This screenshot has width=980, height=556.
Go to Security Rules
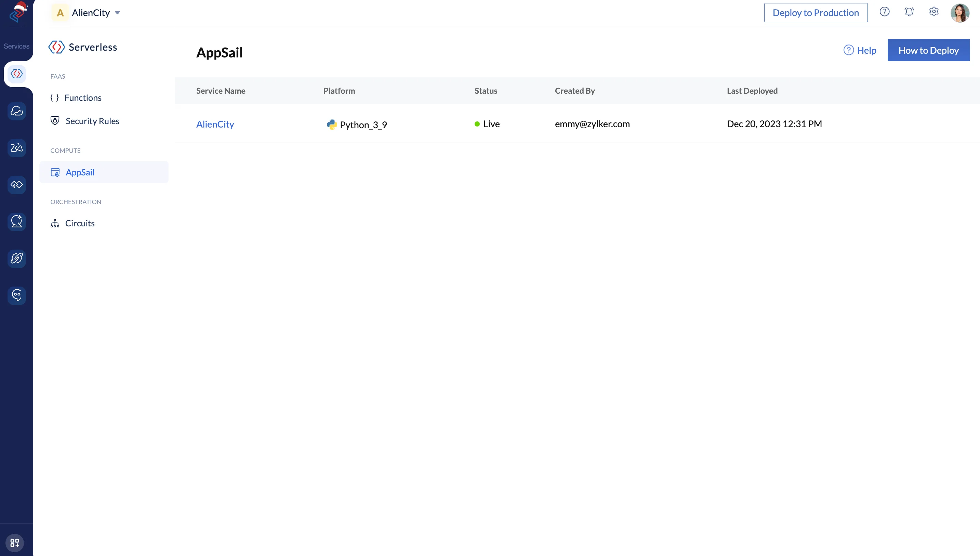[x=92, y=121]
